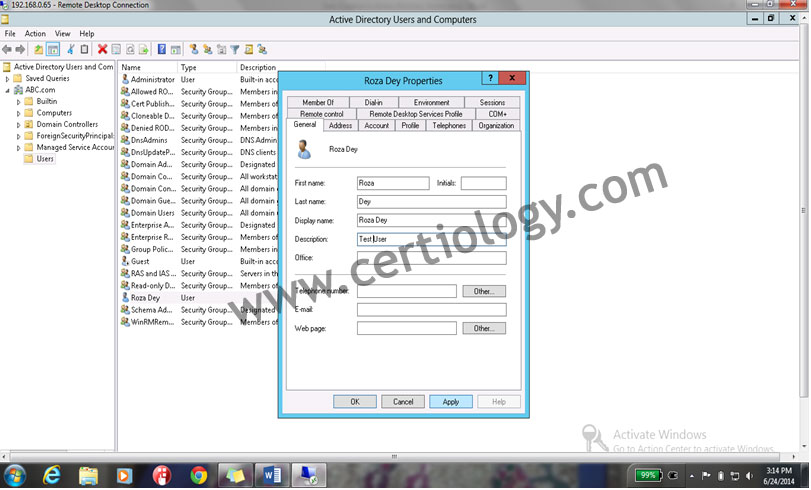Go up one level folder icon
The width and height of the screenshot is (811, 490).
point(39,50)
